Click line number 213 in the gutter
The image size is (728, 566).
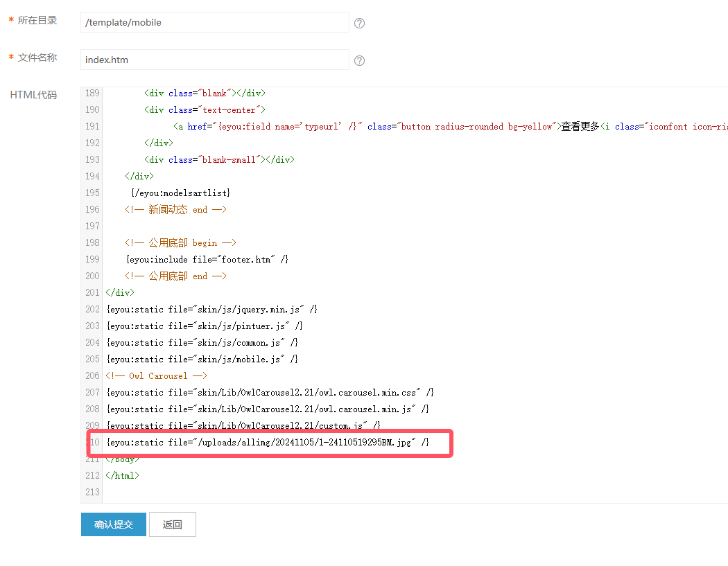click(92, 492)
